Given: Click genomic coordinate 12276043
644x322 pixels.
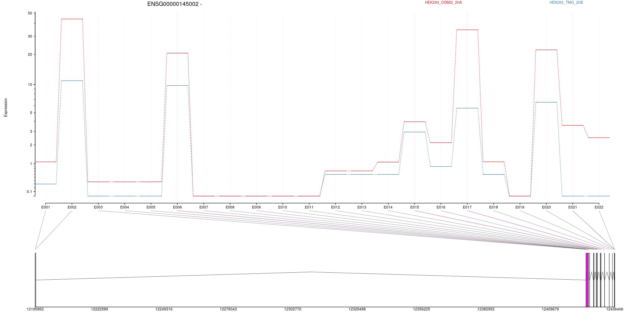Looking at the screenshot, I should (x=228, y=309).
